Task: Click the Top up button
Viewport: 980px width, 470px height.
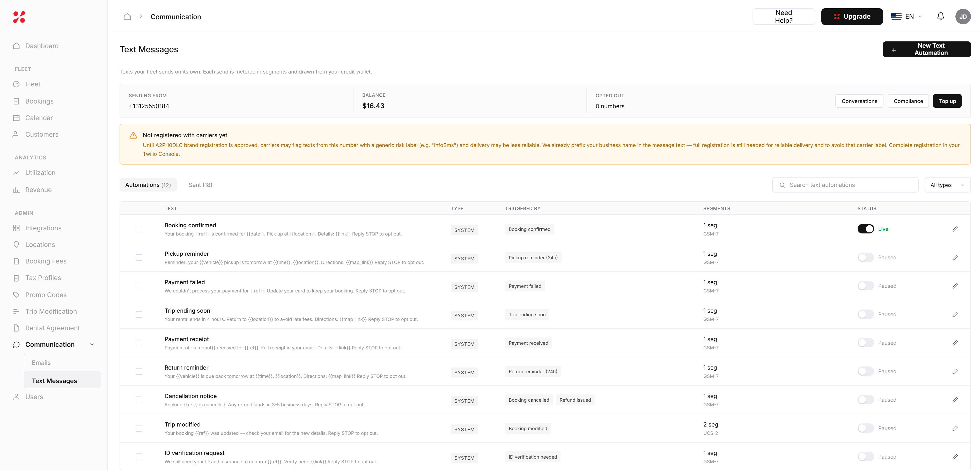Action: tap(947, 101)
